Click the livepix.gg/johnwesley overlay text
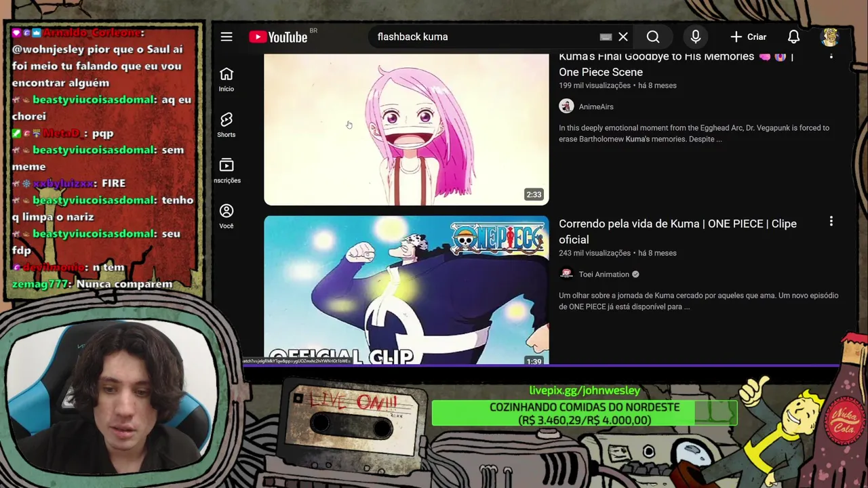Screen dimensions: 868x488 click(585, 390)
